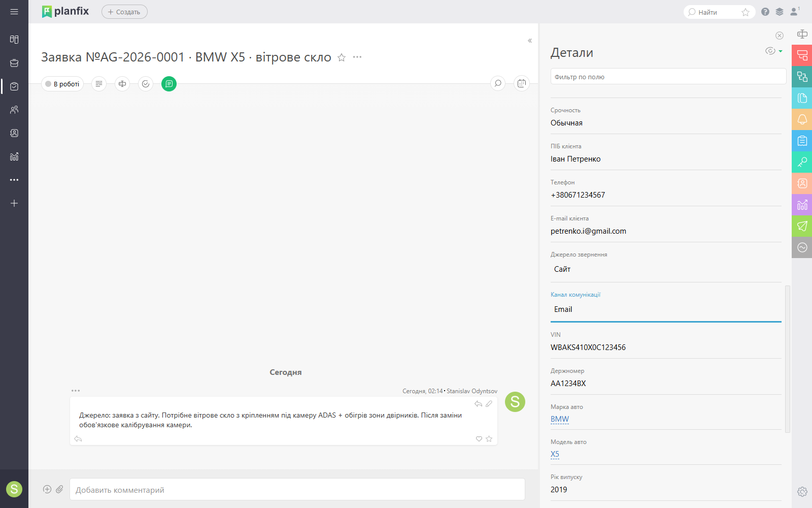Open the calendar icon in task toolbar
The height and width of the screenshot is (508, 812).
[522, 83]
